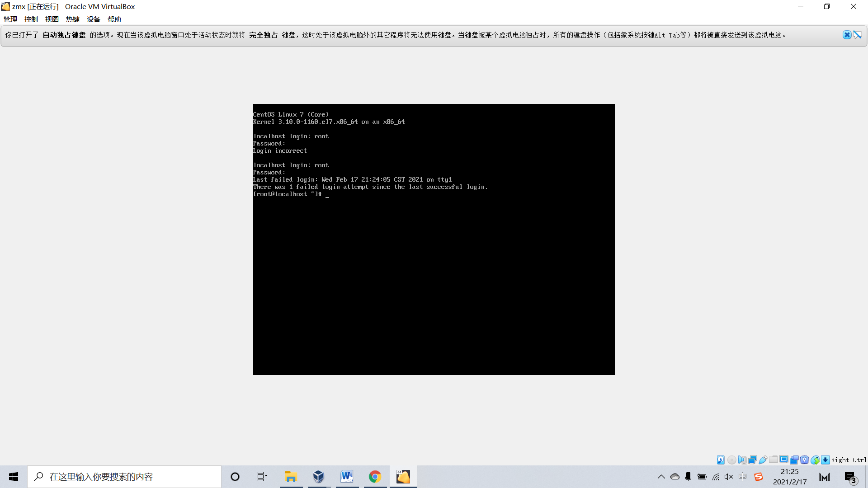Click the recording status icon
The height and width of the screenshot is (488, 868).
(794, 460)
